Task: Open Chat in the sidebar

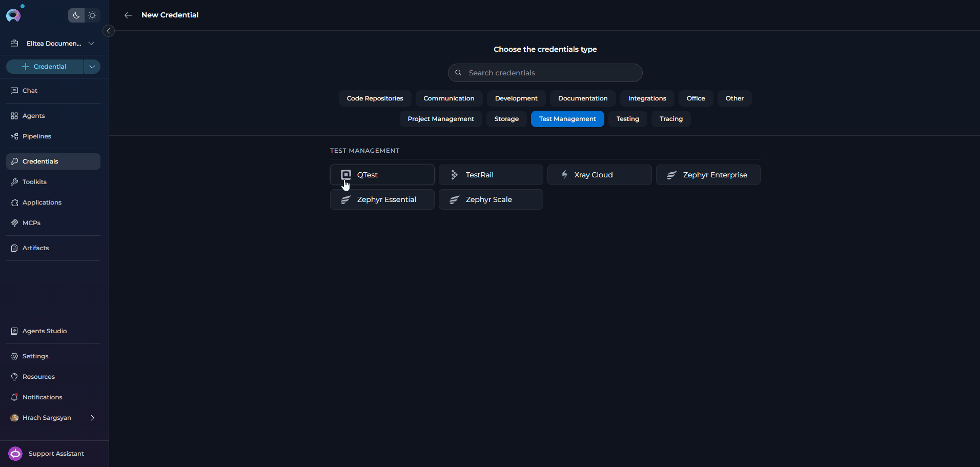Action: pyautogui.click(x=53, y=91)
